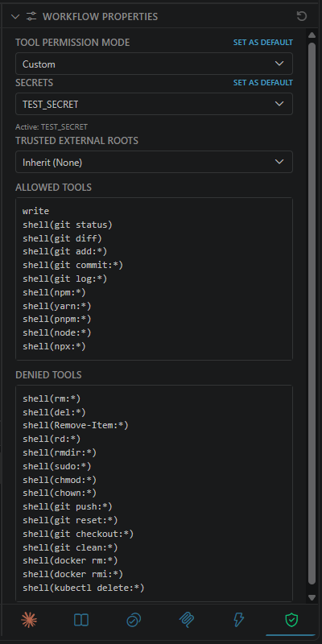322x644 pixels.
Task: Open the linked checkmark circles tab
Action: pyautogui.click(x=134, y=620)
